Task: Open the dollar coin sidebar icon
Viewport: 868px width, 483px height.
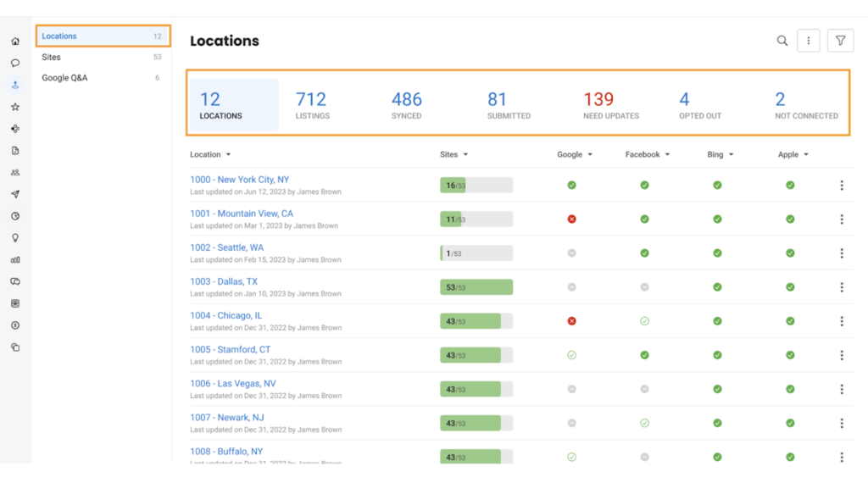Action: [15, 325]
